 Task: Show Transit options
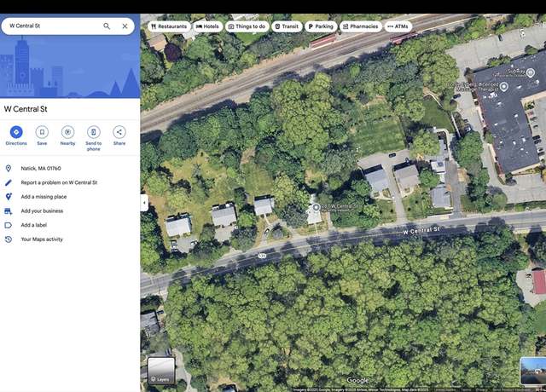[x=287, y=26]
